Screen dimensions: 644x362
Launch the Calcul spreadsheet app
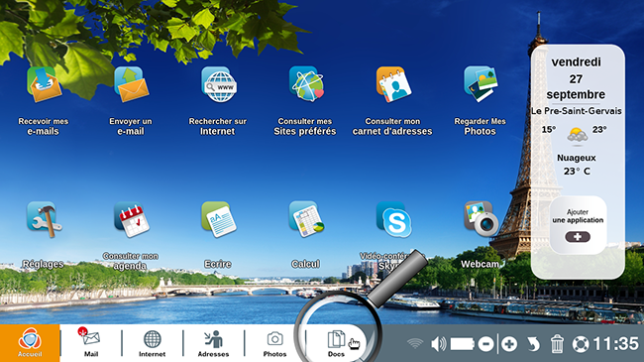point(306,219)
